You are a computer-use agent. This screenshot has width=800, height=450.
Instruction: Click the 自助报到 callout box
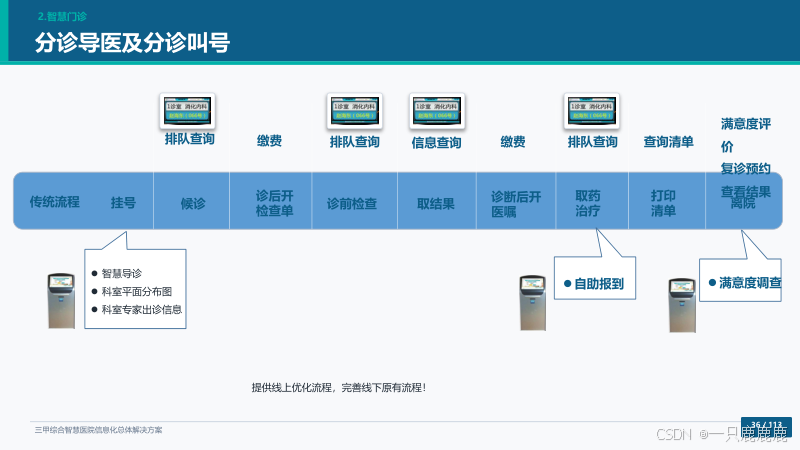[x=595, y=278]
